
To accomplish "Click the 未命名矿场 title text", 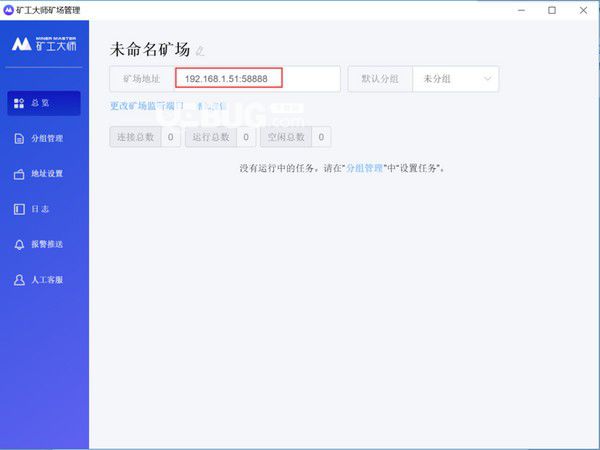I will point(150,50).
